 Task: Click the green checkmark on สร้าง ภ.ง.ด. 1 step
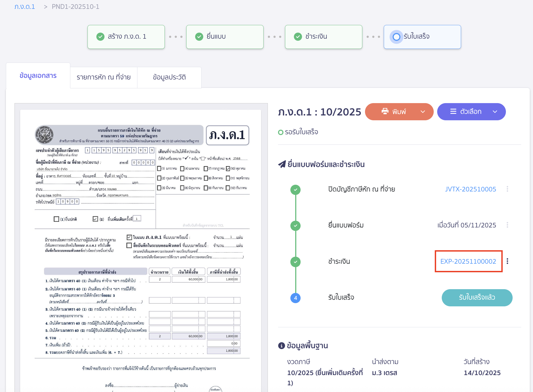coord(100,37)
